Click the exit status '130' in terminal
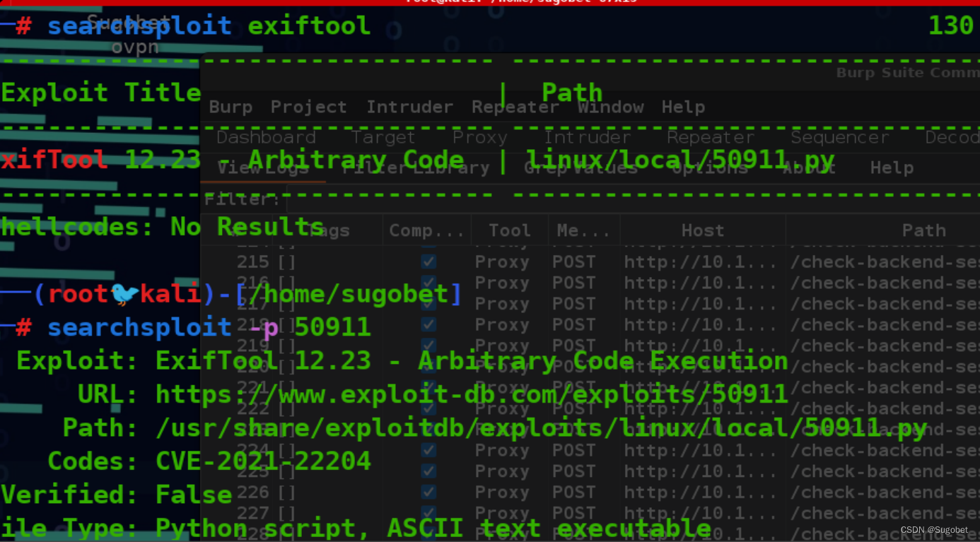 [951, 26]
